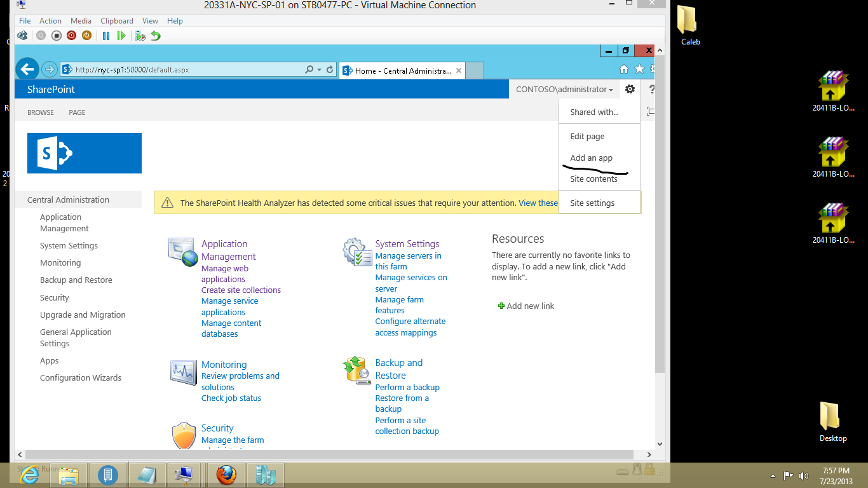This screenshot has width=868, height=488.
Task: Click the red Shut Down icon in VM toolbar
Action: tap(71, 36)
